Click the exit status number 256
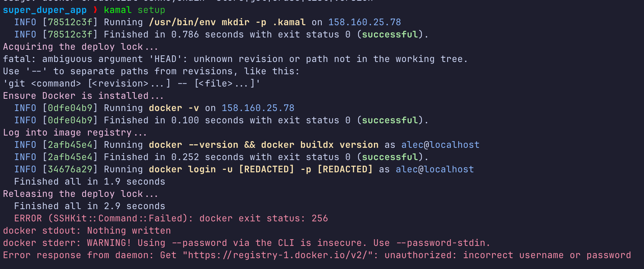 [320, 219]
